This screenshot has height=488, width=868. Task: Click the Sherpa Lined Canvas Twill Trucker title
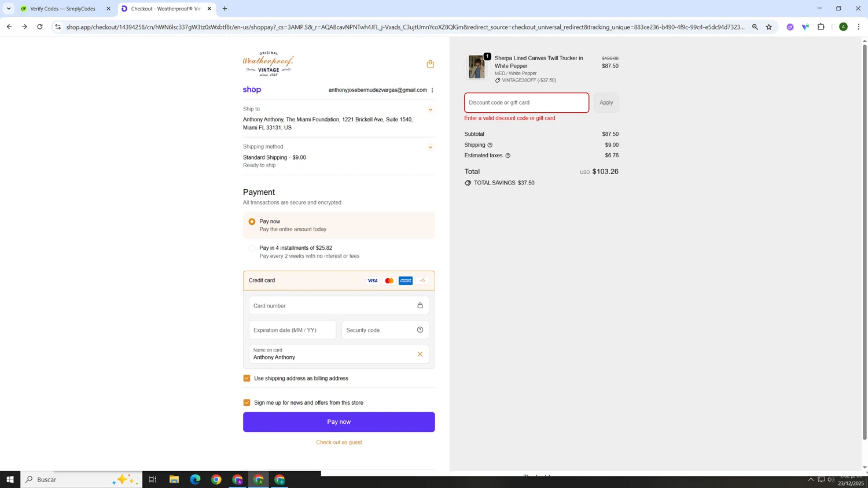tap(539, 62)
